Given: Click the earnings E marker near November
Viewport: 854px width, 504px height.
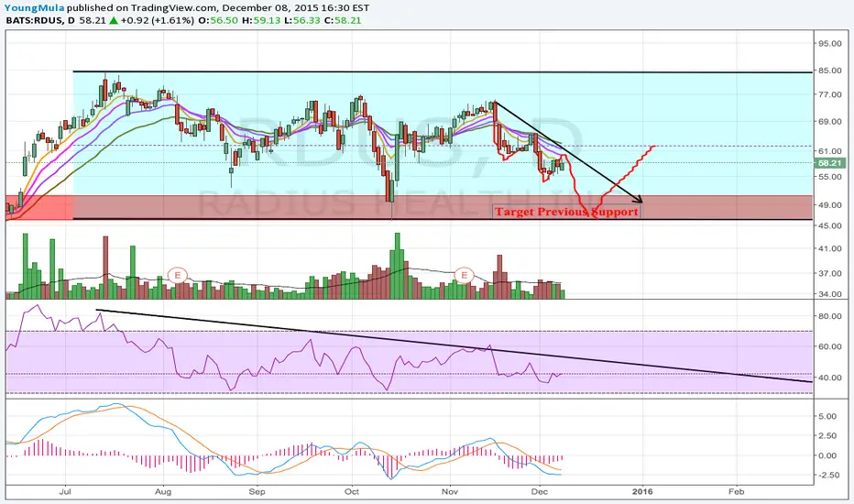Looking at the screenshot, I should 464,275.
